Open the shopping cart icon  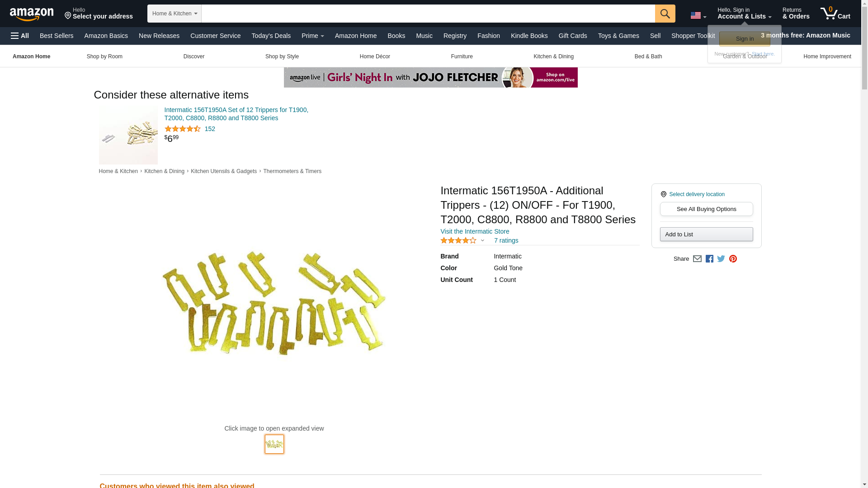(835, 14)
